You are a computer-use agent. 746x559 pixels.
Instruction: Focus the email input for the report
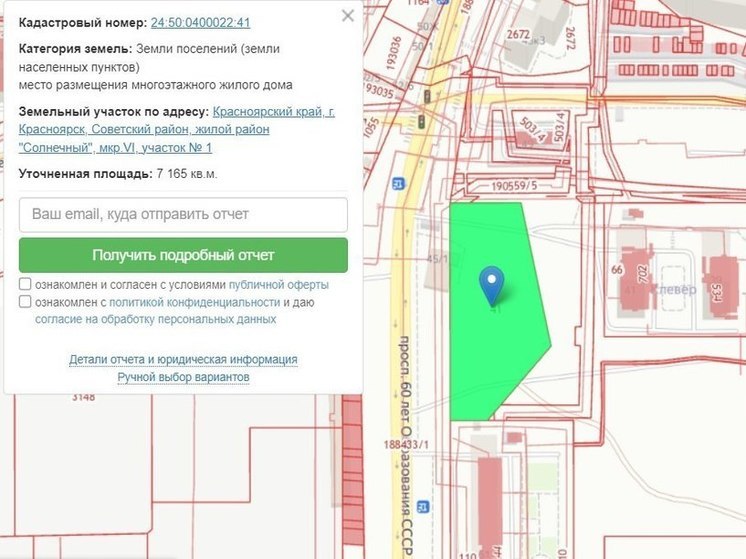tap(183, 214)
